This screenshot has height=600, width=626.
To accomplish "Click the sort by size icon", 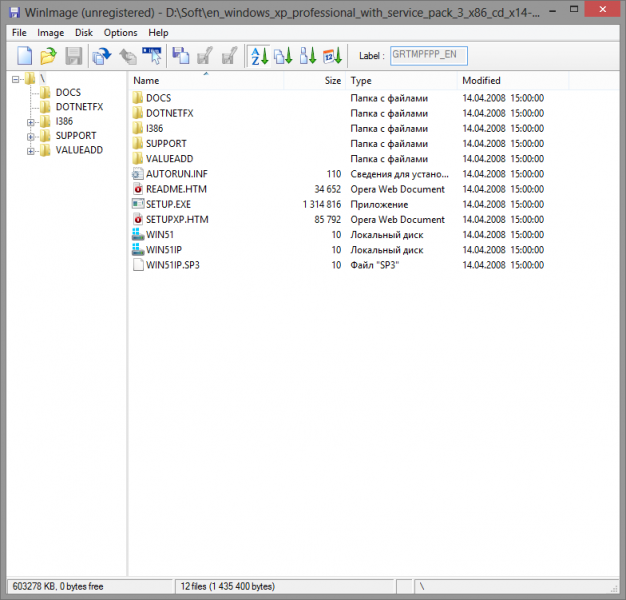I will pos(308,56).
